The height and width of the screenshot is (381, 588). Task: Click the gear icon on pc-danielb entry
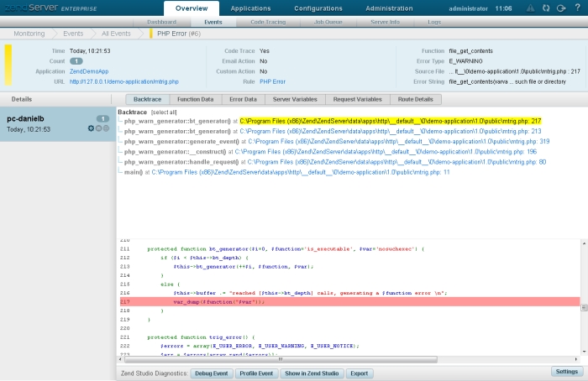point(91,128)
